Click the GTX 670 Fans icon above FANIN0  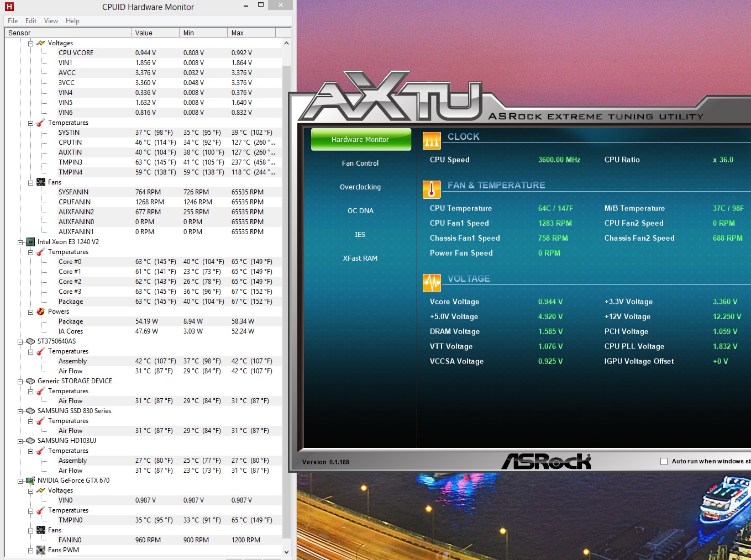coord(41,530)
